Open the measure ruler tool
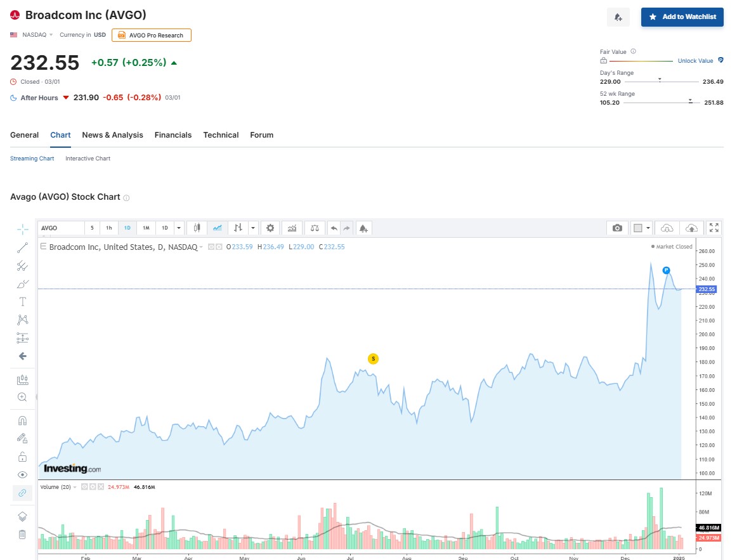Viewport: 737px width, 560px height. pyautogui.click(x=23, y=380)
